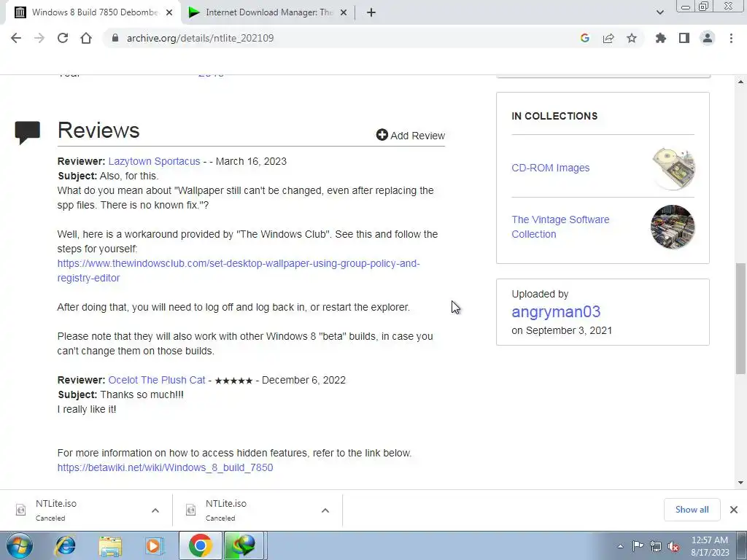Close the Internet Download Manager tab
Image resolution: width=747 pixels, height=560 pixels.
344,12
